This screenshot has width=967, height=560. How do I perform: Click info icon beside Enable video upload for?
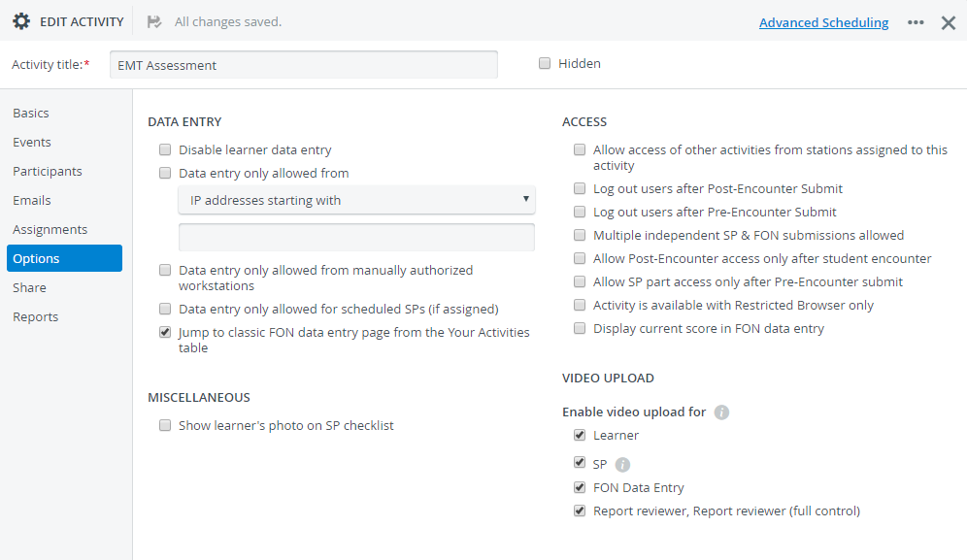(x=721, y=412)
